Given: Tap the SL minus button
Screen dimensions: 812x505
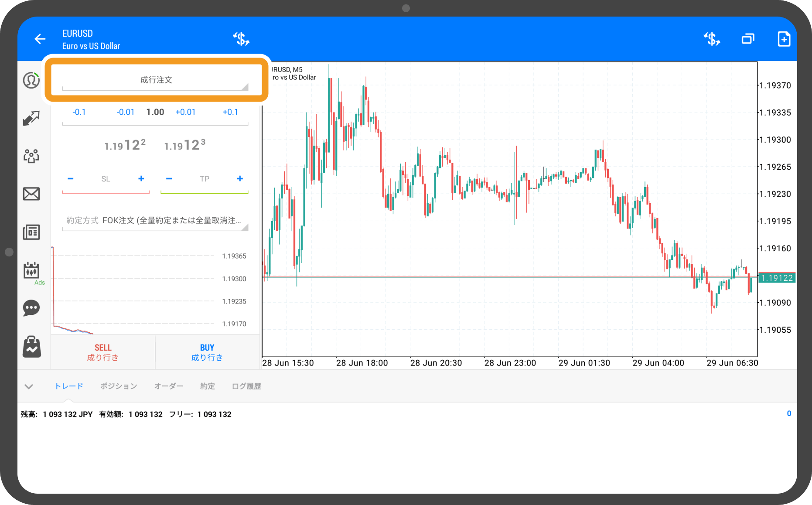Looking at the screenshot, I should [71, 179].
